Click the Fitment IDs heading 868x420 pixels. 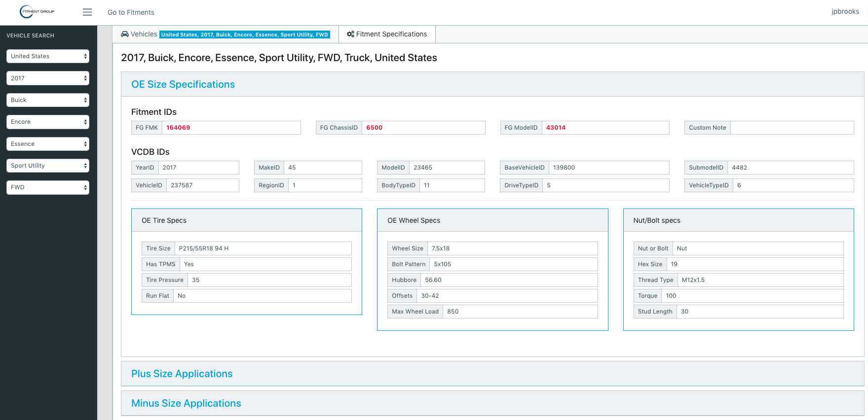tap(154, 112)
